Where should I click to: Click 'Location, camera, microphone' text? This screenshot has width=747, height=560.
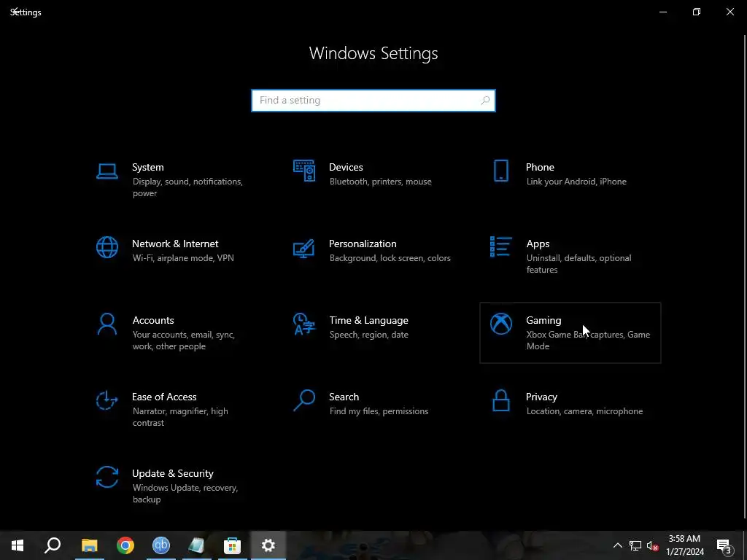584,411
